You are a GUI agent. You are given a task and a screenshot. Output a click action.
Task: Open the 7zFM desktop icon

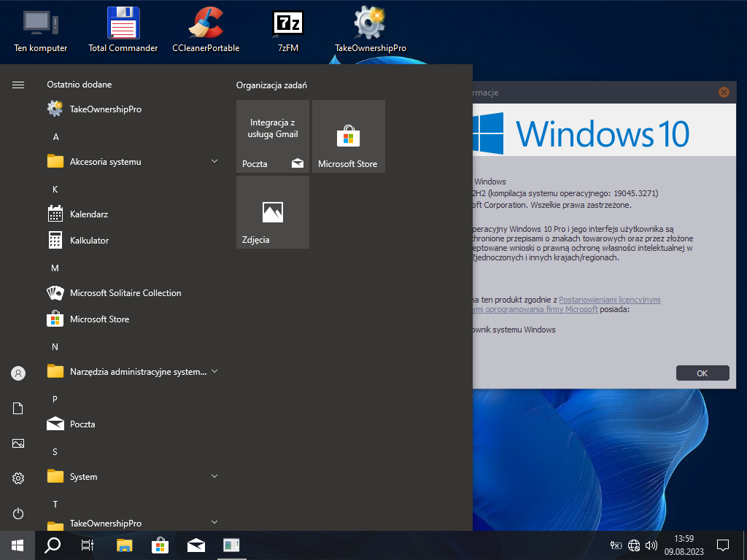coord(287,29)
